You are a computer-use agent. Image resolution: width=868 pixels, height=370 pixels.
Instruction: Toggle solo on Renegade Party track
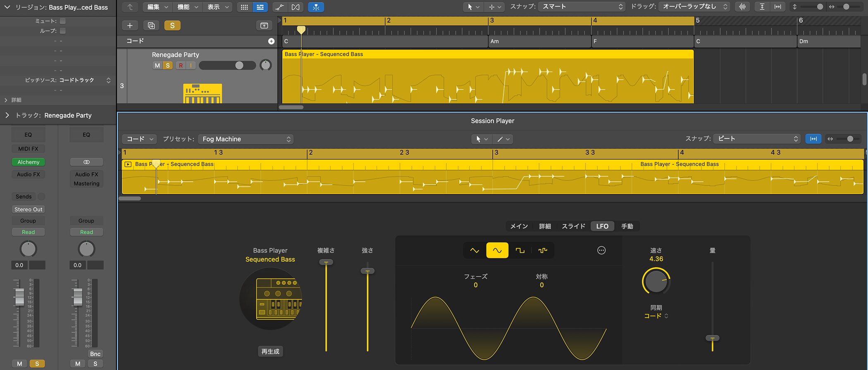pyautogui.click(x=167, y=65)
